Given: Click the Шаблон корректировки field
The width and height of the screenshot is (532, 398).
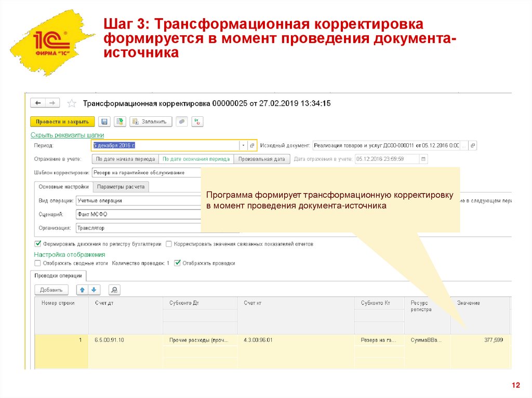Looking at the screenshot, I should [147, 173].
